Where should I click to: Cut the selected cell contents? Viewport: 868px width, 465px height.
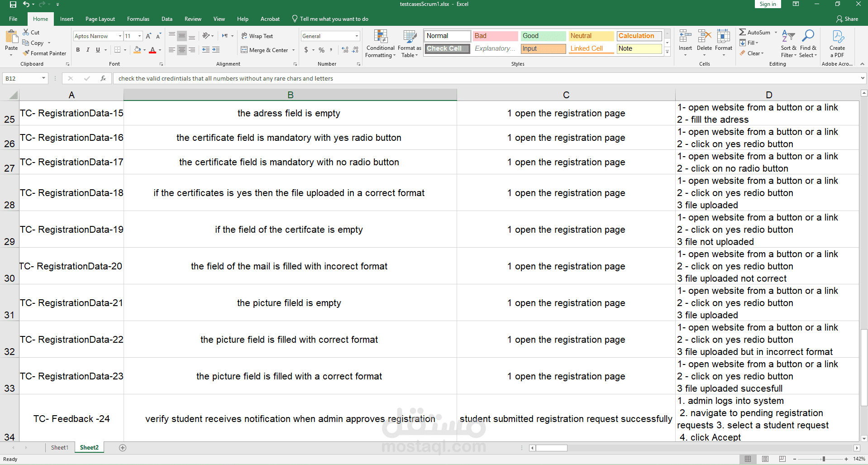[31, 33]
